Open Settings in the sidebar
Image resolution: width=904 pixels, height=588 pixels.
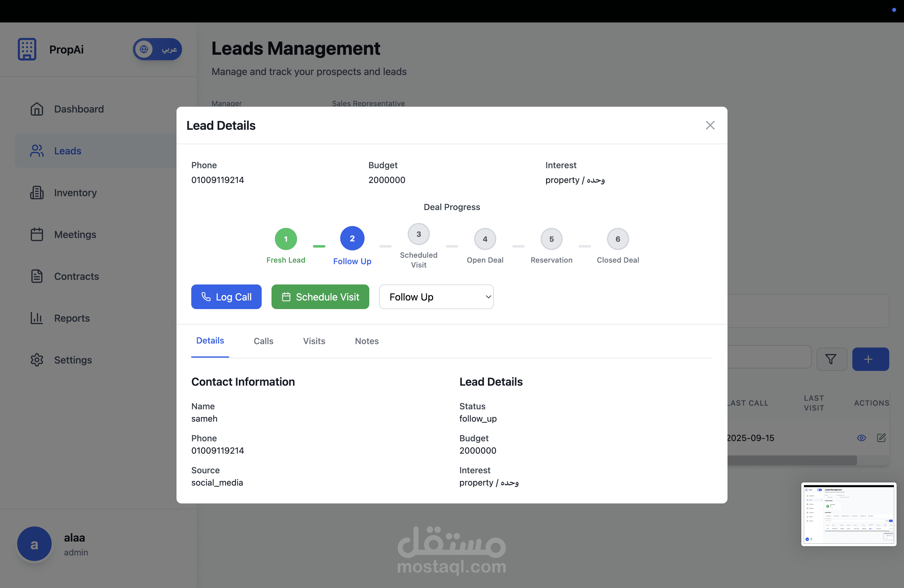click(73, 360)
